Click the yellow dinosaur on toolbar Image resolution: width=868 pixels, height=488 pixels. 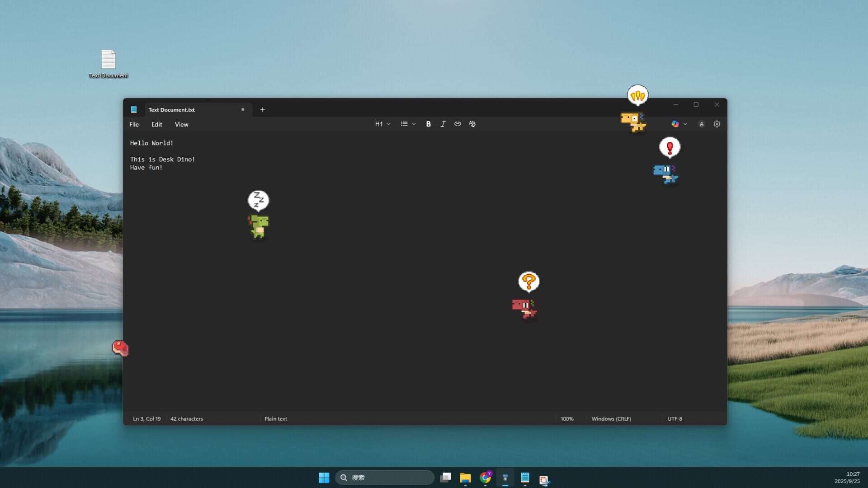click(x=633, y=122)
